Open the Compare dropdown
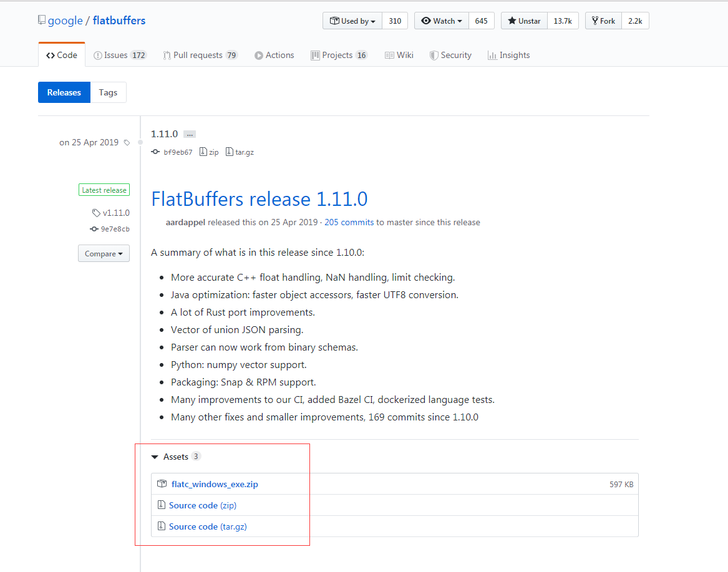Viewport: 728px width, 572px height. [104, 253]
